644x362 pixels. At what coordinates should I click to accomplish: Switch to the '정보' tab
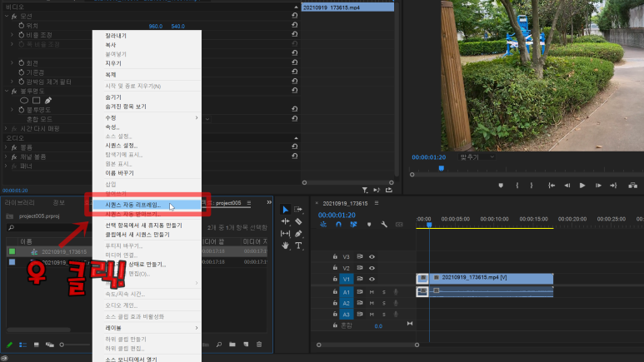[58, 203]
